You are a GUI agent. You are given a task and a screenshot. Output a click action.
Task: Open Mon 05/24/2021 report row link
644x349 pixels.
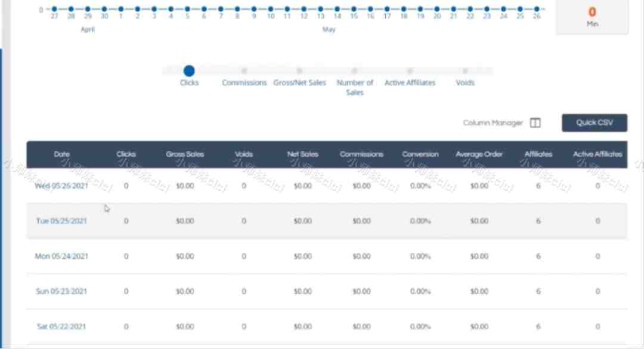tap(61, 256)
